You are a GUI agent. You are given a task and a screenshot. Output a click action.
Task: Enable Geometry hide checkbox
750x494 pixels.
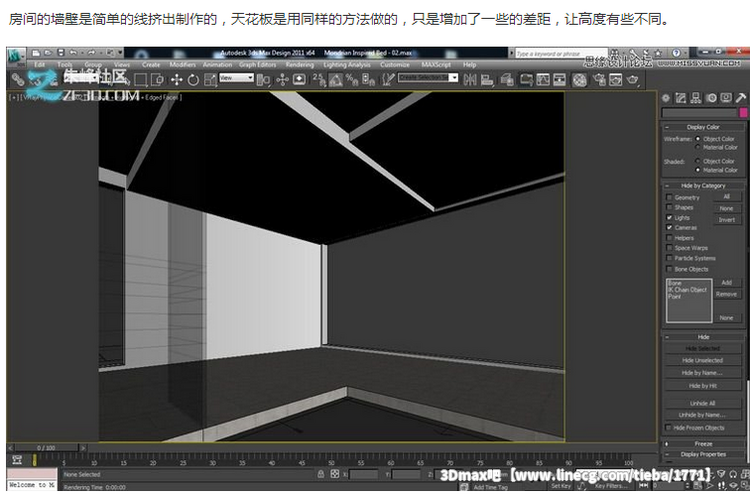pos(669,197)
